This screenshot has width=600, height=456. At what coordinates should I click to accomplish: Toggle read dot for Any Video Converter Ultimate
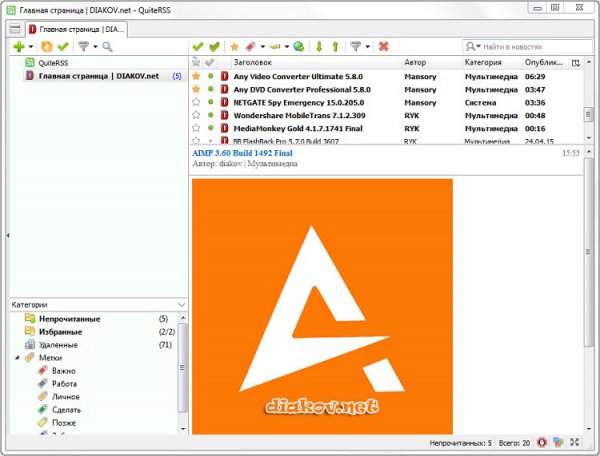click(210, 76)
